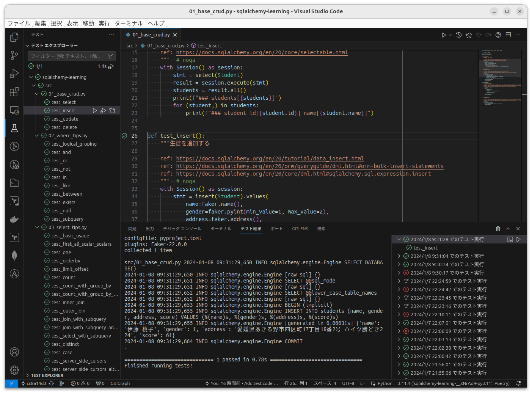Open the Run and Debug view
The height and width of the screenshot is (394, 532).
pyautogui.click(x=14, y=74)
